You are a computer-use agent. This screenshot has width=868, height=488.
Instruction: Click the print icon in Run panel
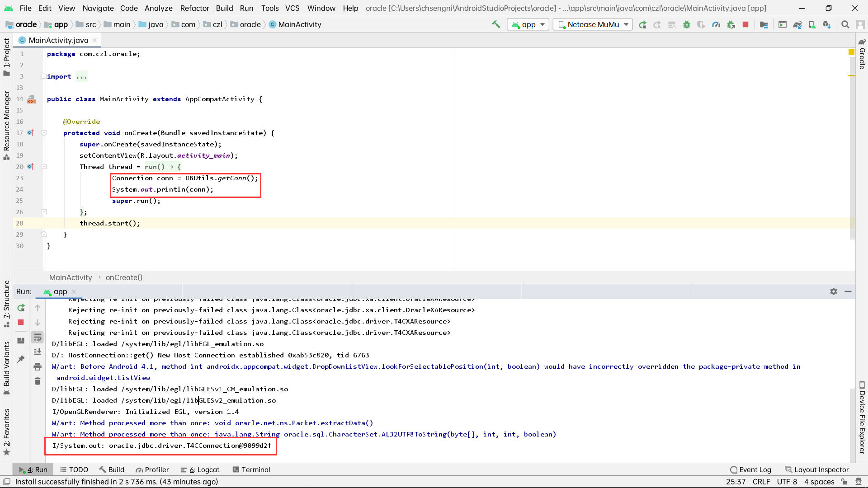[38, 366]
